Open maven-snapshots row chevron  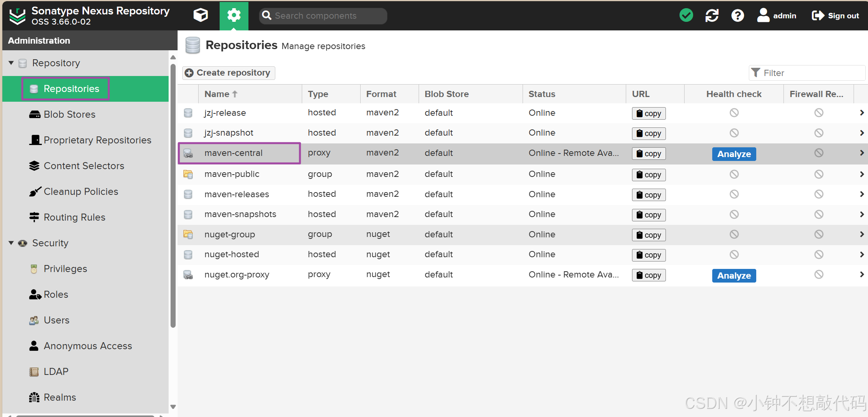click(862, 214)
